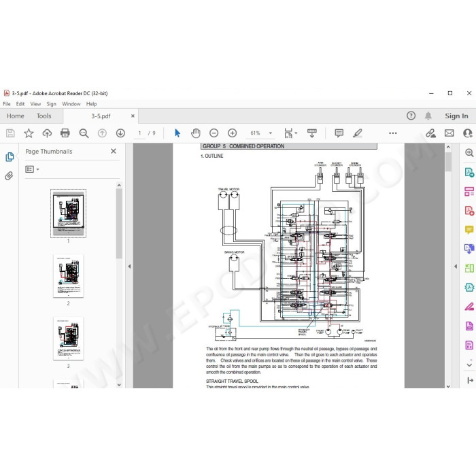
Task: Print the document
Action: 65,133
